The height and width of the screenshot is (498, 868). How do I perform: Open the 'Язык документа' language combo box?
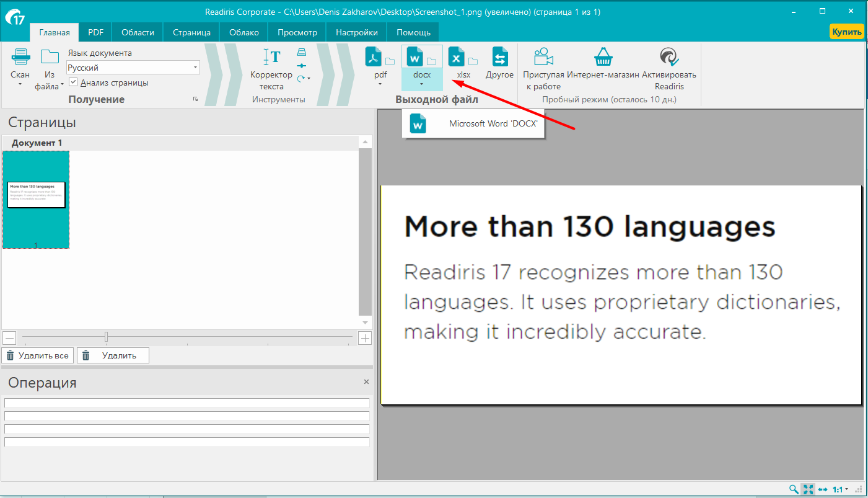point(133,68)
